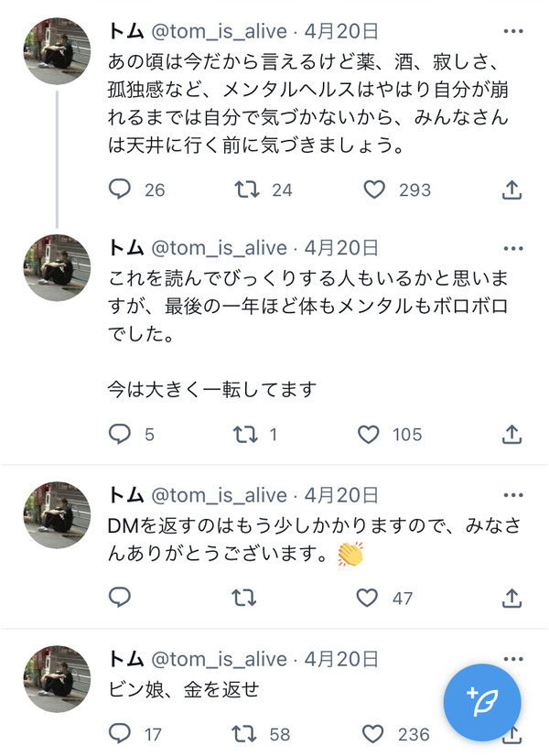Like the tweet with 105 likes
549x756 pixels.
click(x=368, y=434)
